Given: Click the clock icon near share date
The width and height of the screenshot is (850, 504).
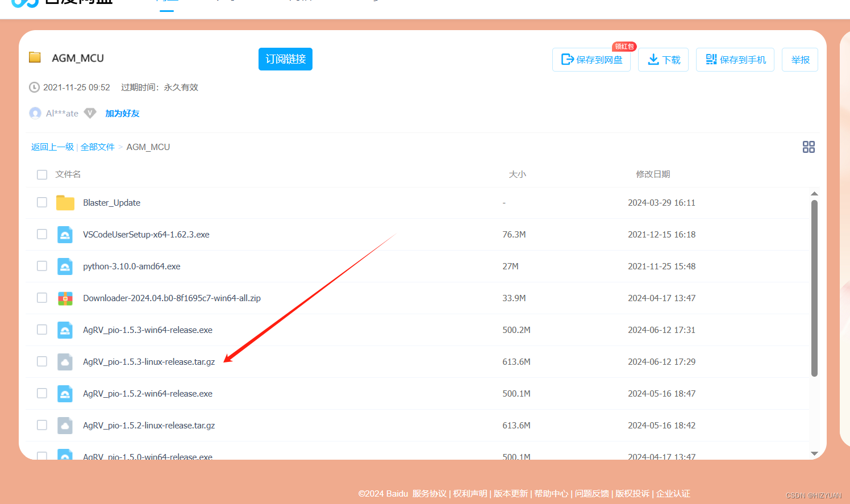Looking at the screenshot, I should (34, 88).
